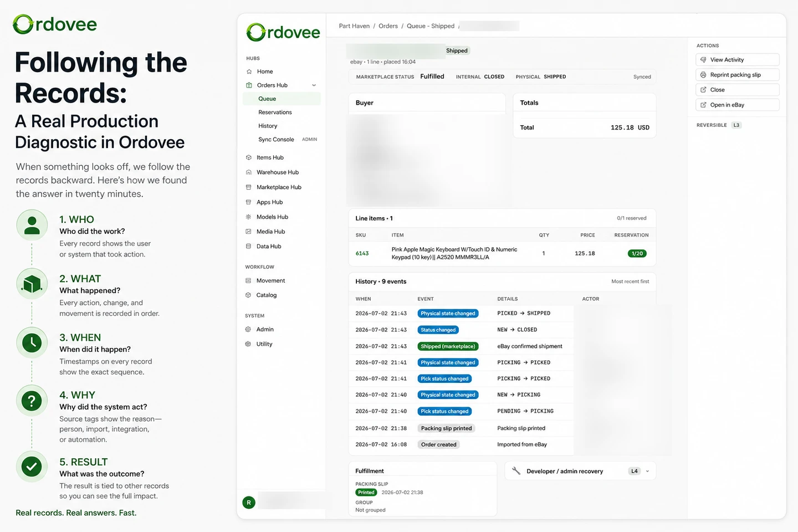
Task: Click the green R user avatar
Action: [x=249, y=503]
